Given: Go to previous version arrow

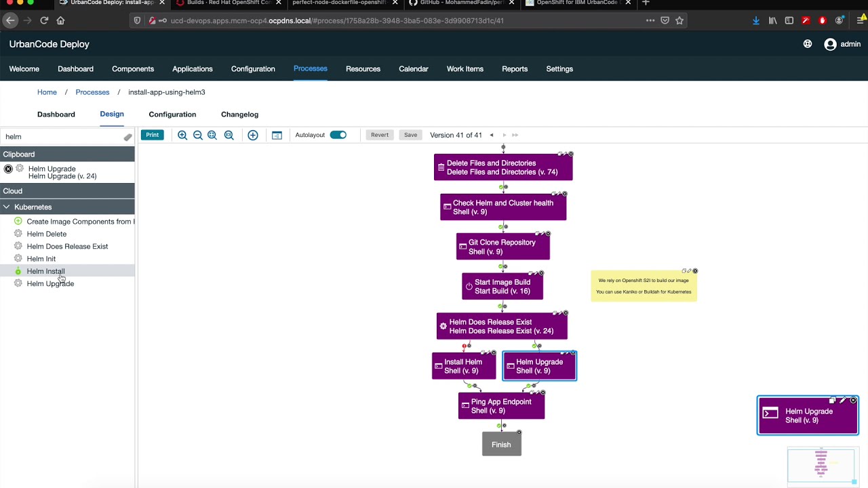Looking at the screenshot, I should point(492,135).
